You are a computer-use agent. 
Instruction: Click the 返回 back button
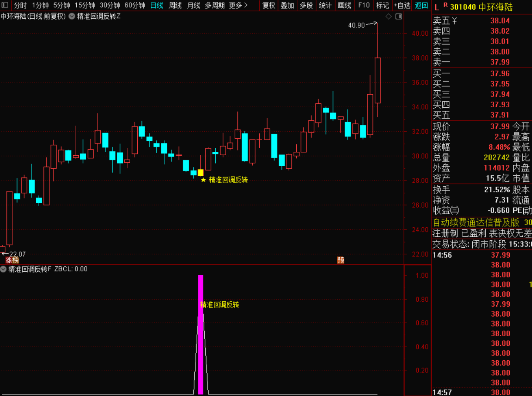click(421, 5)
